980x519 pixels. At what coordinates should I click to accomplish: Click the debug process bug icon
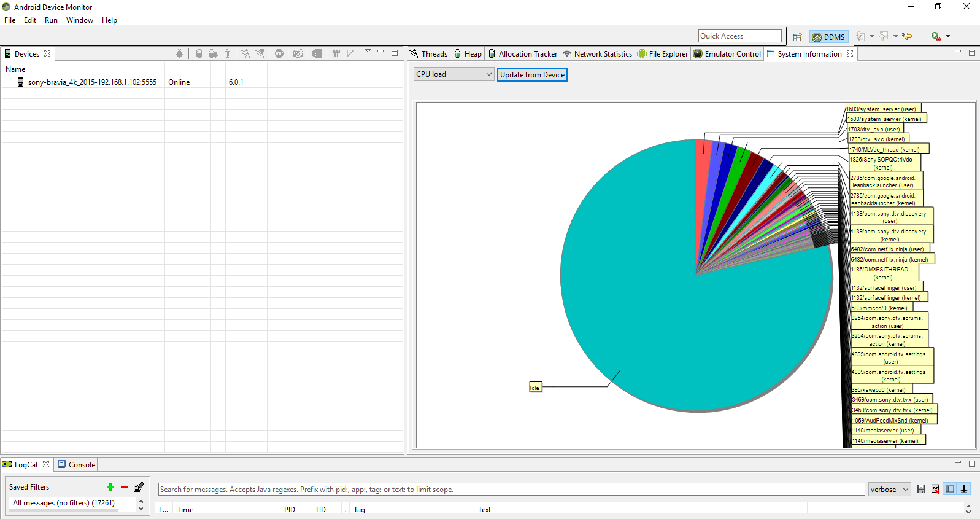click(x=179, y=54)
